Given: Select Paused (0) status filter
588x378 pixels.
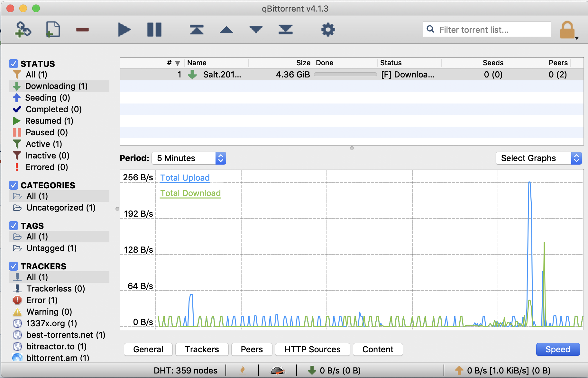Looking at the screenshot, I should pos(59,132).
